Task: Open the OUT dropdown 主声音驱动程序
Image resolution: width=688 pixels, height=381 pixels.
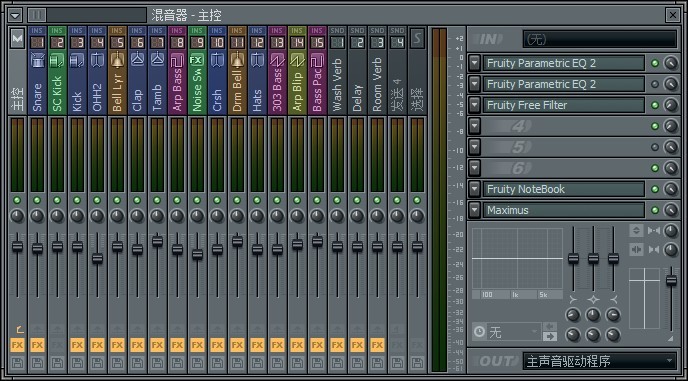Action: pos(599,361)
